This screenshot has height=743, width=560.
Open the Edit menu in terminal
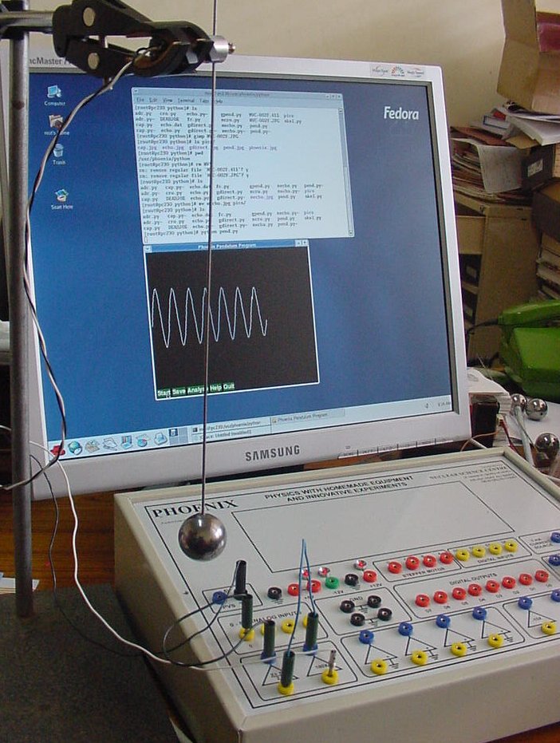point(153,100)
